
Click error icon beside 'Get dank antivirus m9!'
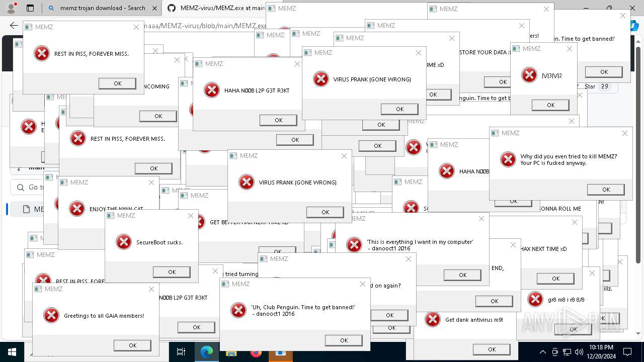click(x=433, y=319)
